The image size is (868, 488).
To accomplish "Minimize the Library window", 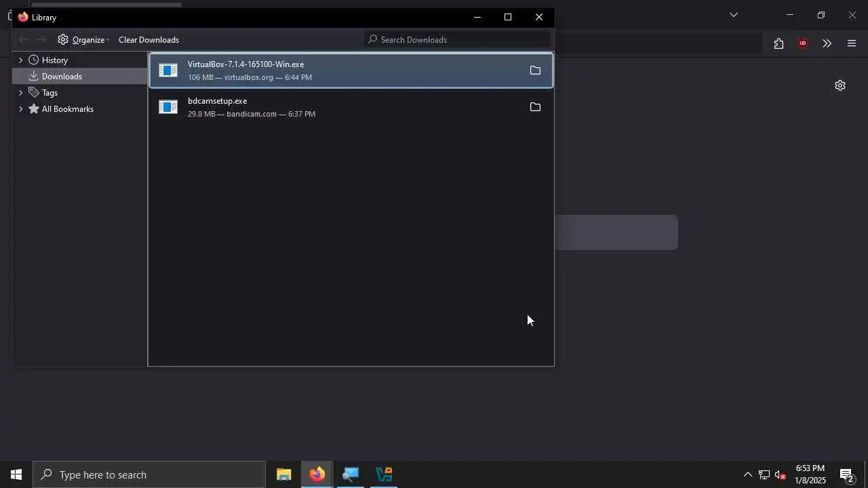I will click(477, 17).
